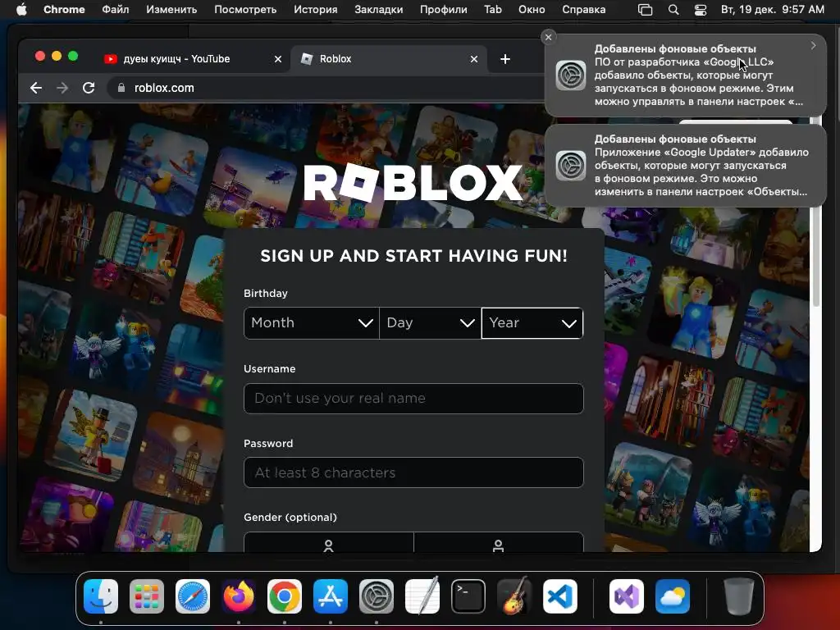The height and width of the screenshot is (630, 840).
Task: Click the lock icon beside roblox.com
Action: tap(121, 88)
